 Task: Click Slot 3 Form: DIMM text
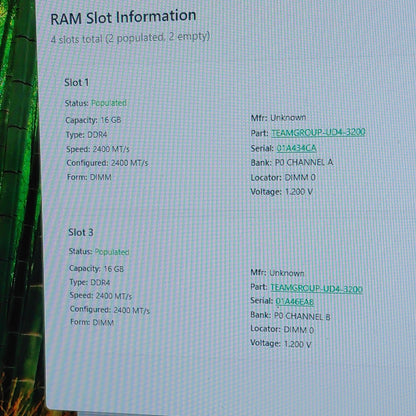tap(92, 322)
